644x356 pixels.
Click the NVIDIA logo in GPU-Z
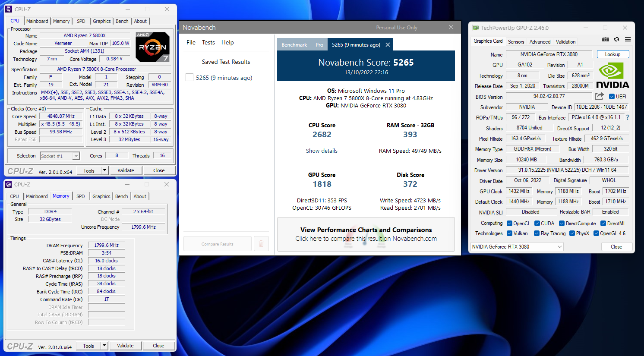coord(612,75)
